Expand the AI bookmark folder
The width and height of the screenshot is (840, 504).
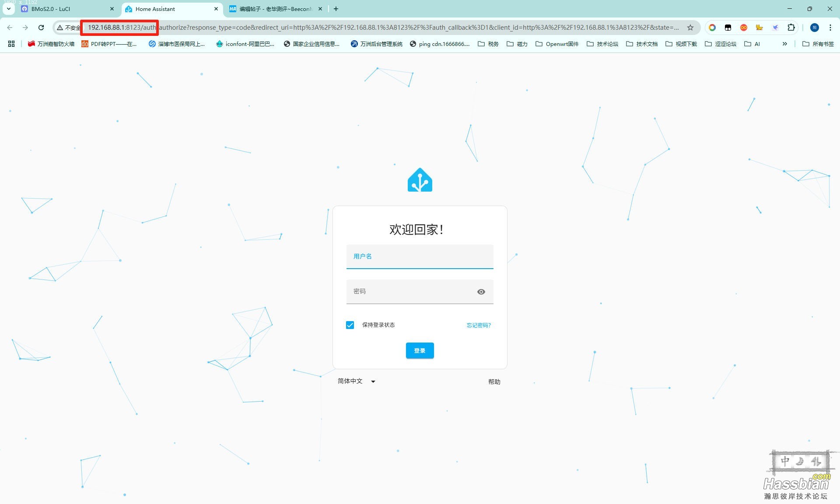pos(752,44)
